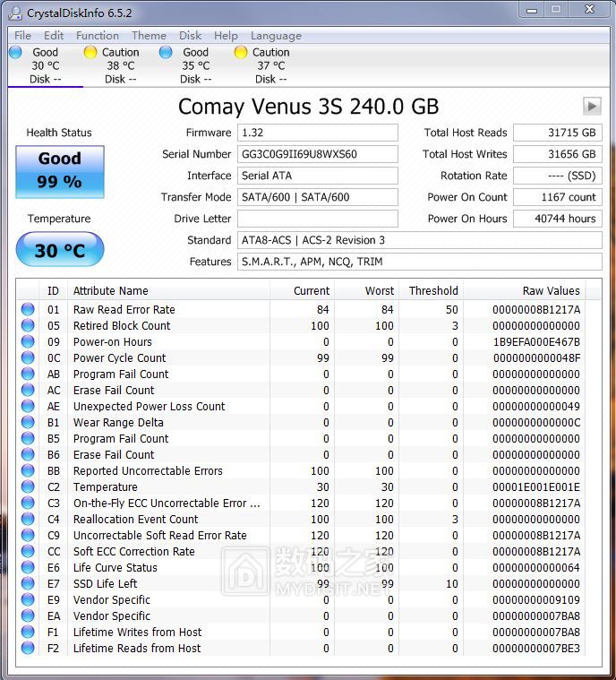
Task: Click the Interface field showing Serial ATA
Action: [317, 176]
